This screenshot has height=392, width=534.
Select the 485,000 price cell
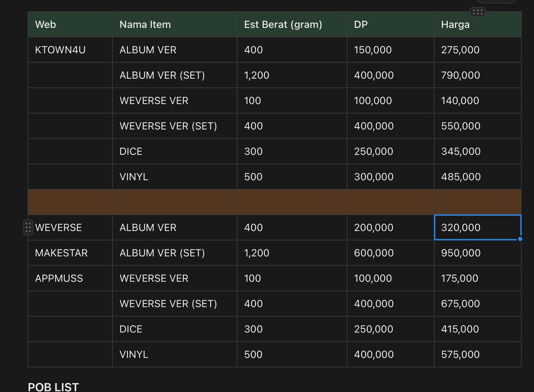(x=477, y=177)
